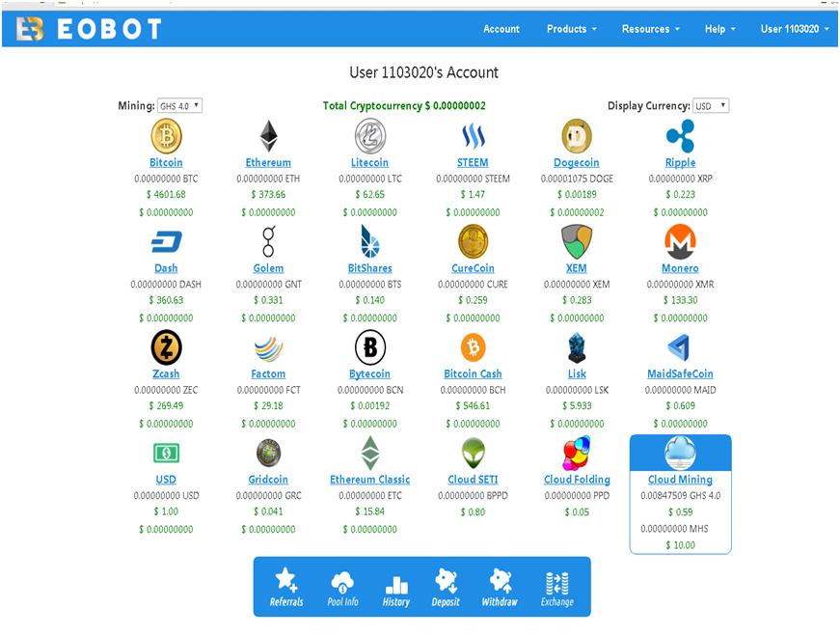Image resolution: width=840 pixels, height=635 pixels.
Task: Expand the Resources menu
Action: pyautogui.click(x=650, y=29)
